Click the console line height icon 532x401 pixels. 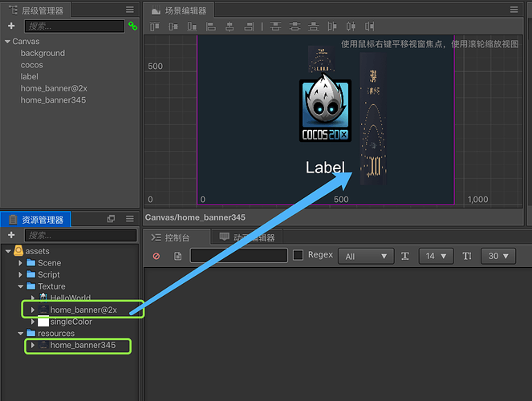pyautogui.click(x=467, y=256)
